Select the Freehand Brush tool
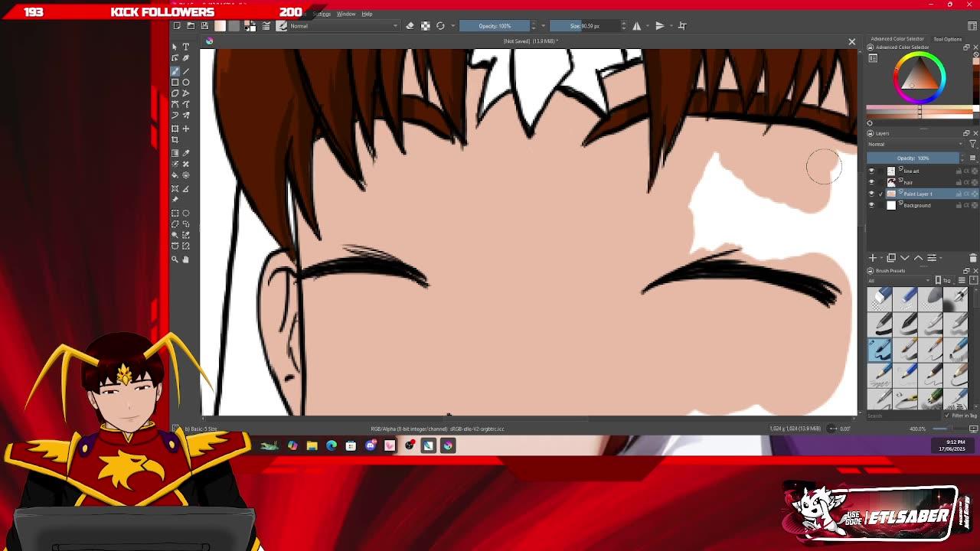This screenshot has width=980, height=551. (175, 71)
